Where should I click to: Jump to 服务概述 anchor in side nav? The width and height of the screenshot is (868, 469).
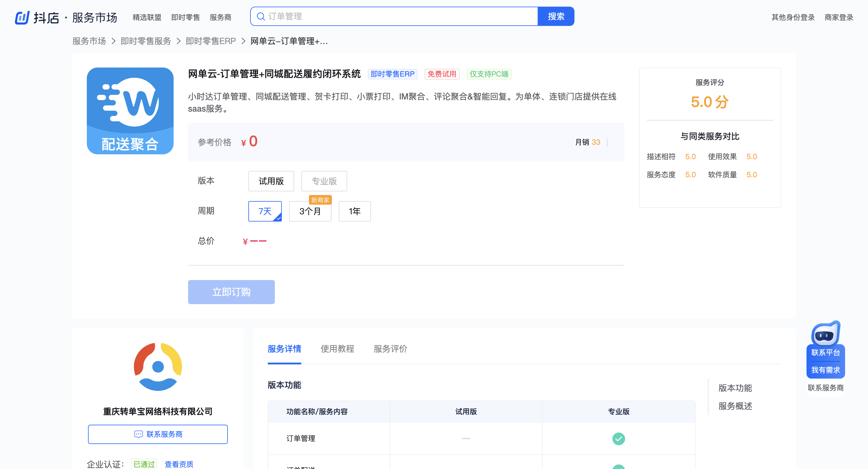click(735, 406)
